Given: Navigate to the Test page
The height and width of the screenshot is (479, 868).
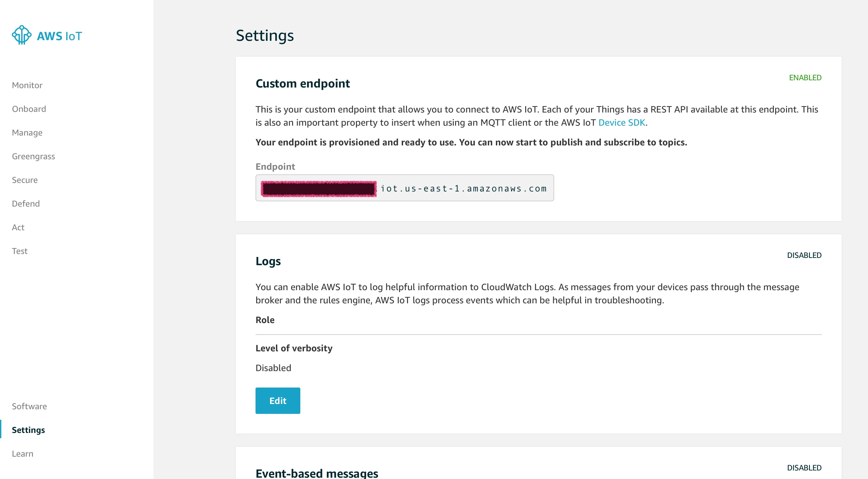Looking at the screenshot, I should [19, 251].
